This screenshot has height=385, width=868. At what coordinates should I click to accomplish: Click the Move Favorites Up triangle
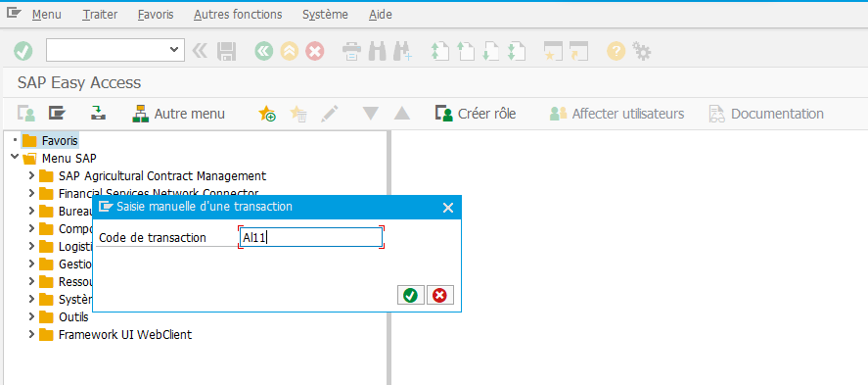pyautogui.click(x=402, y=114)
